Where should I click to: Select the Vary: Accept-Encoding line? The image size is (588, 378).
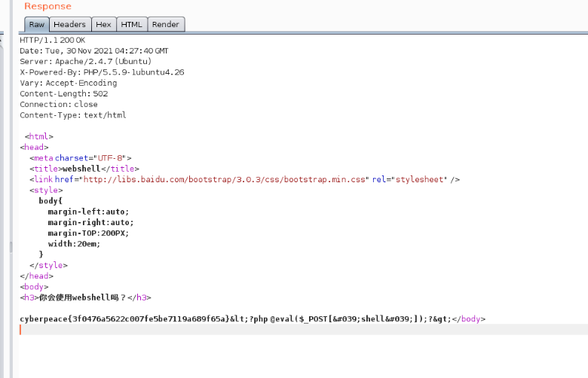pyautogui.click(x=69, y=83)
